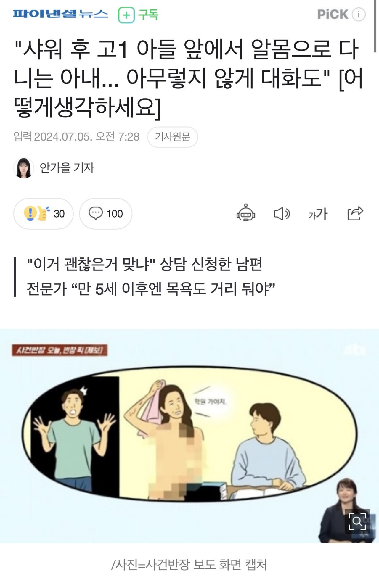Tap the green plus subscribe icon
This screenshot has height=588, width=379.
(x=126, y=15)
